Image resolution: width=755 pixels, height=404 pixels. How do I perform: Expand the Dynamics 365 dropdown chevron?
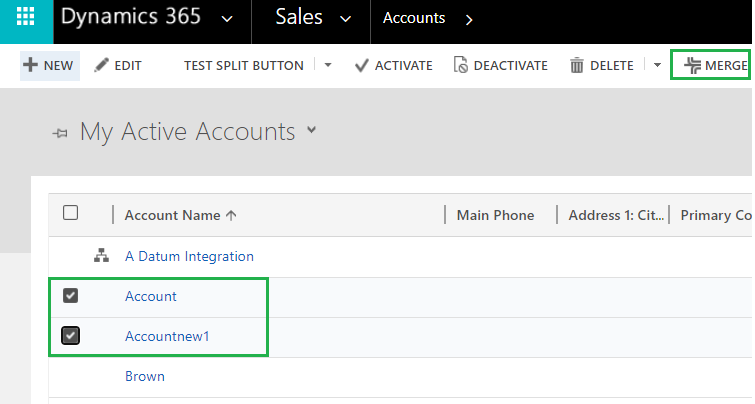[227, 19]
